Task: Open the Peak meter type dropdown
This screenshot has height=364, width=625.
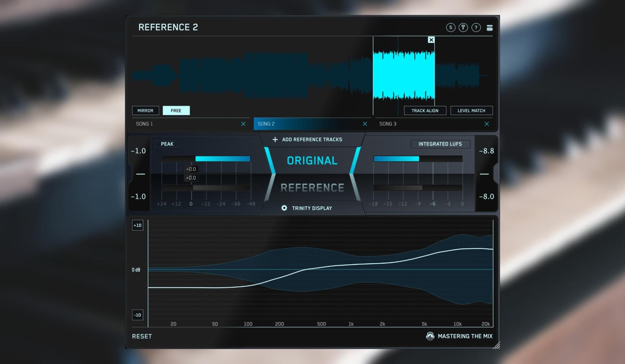Action: (167, 144)
